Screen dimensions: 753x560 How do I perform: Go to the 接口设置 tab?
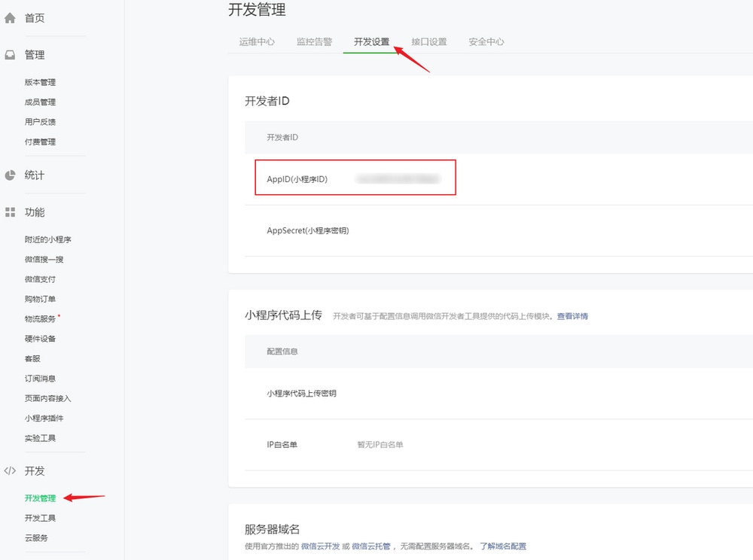(x=428, y=42)
